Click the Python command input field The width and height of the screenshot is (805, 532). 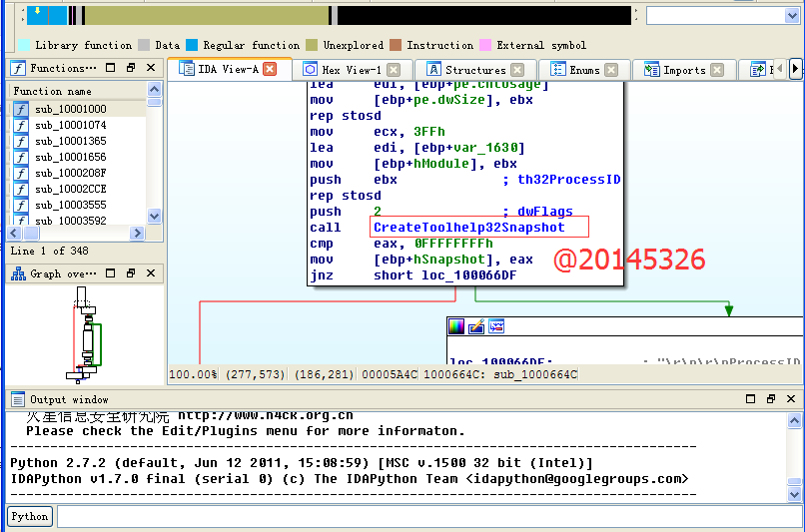coord(427,516)
